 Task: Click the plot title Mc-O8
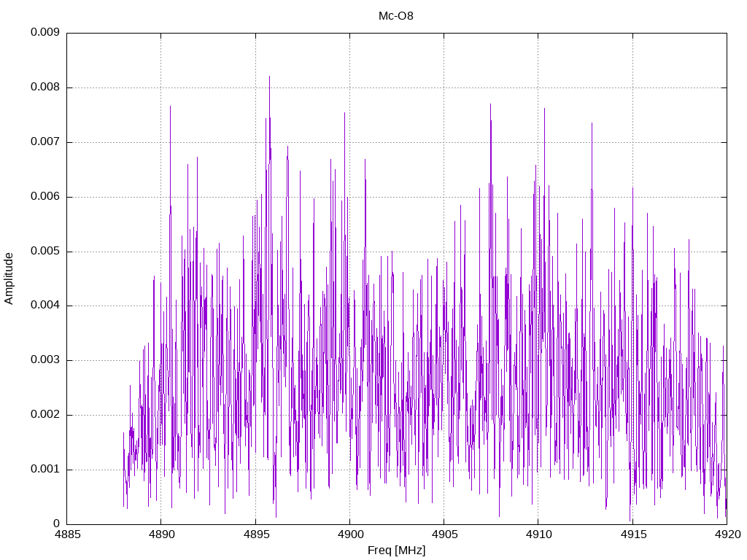[396, 16]
